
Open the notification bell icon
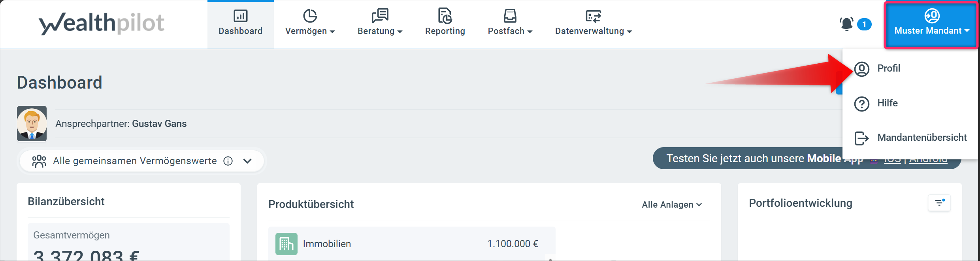tap(846, 24)
